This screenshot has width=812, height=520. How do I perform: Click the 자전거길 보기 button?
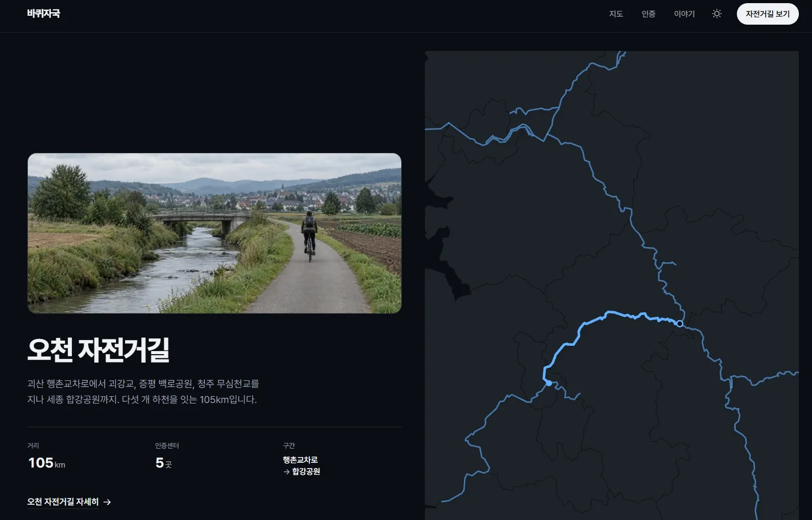(767, 14)
